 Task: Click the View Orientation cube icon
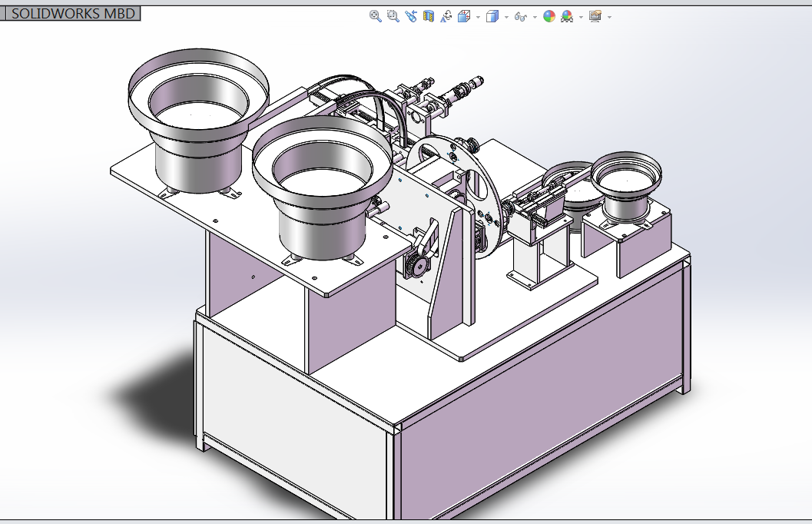[x=464, y=17]
